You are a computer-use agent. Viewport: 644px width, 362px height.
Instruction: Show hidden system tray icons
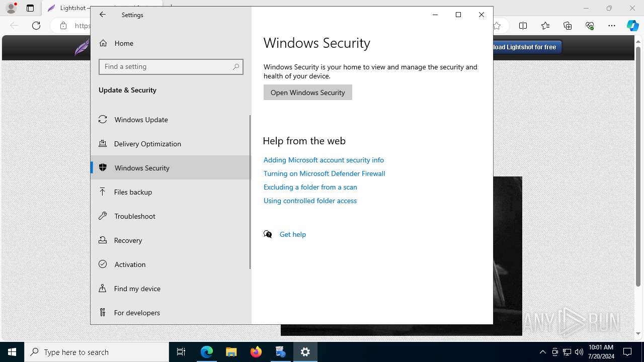[543, 352]
